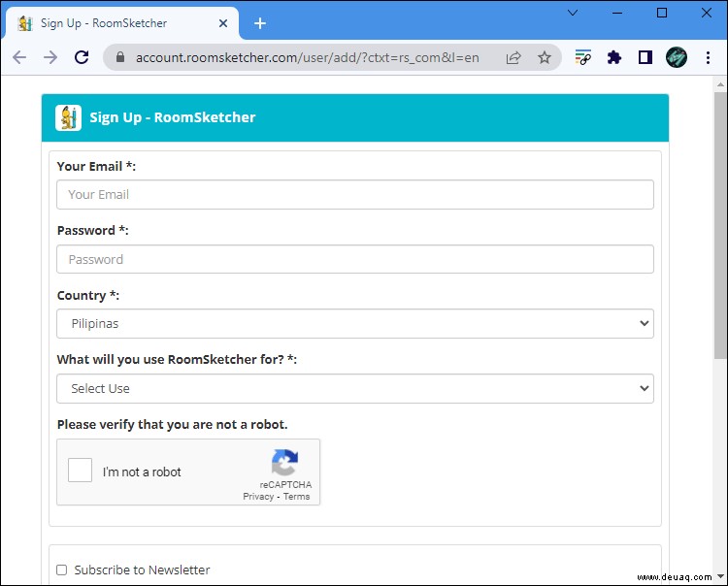Select the Sign Up - RoomSketcher tab
The image size is (728, 586).
pos(121,23)
